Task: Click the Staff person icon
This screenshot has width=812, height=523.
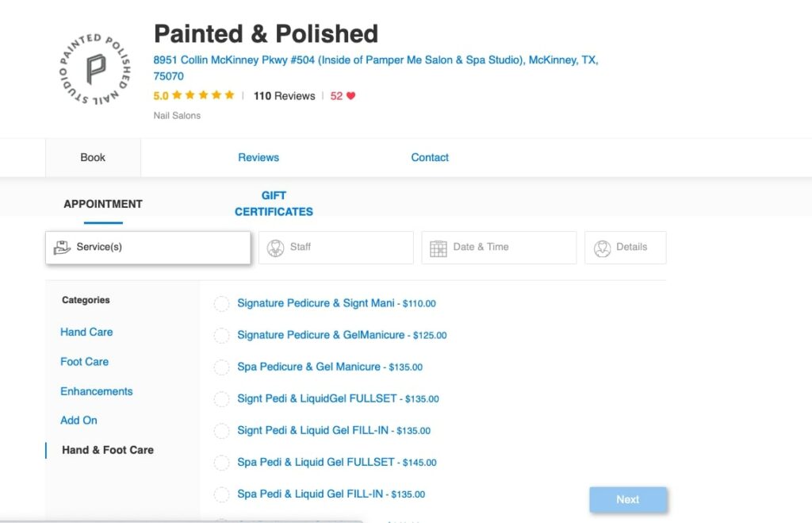Action: pyautogui.click(x=275, y=248)
